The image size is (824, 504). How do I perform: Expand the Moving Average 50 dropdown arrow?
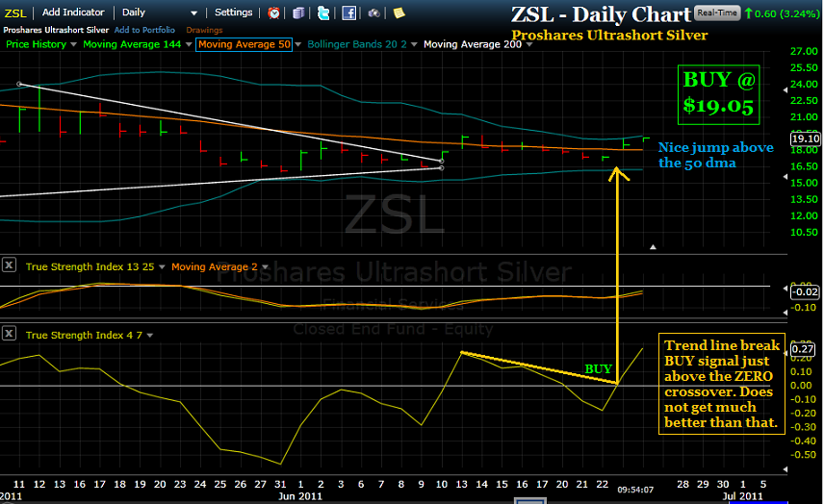(298, 44)
